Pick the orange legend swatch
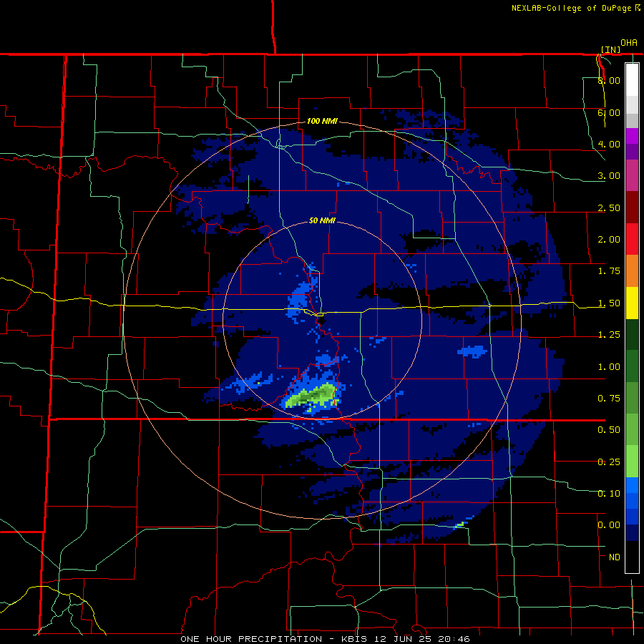This screenshot has width=644, height=644. click(632, 271)
